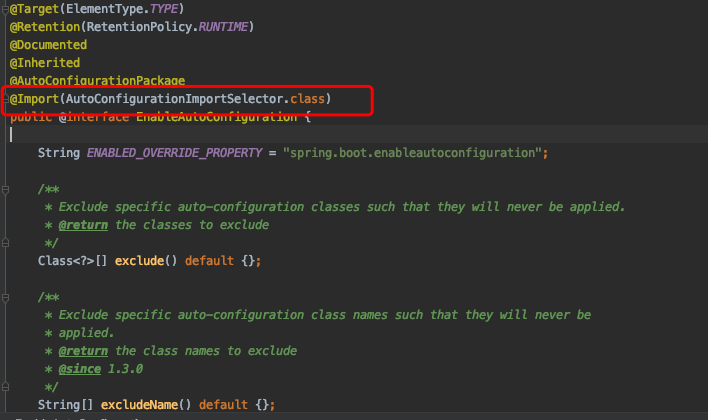Click the @AutoConfigurationPackage annotation

(98, 80)
